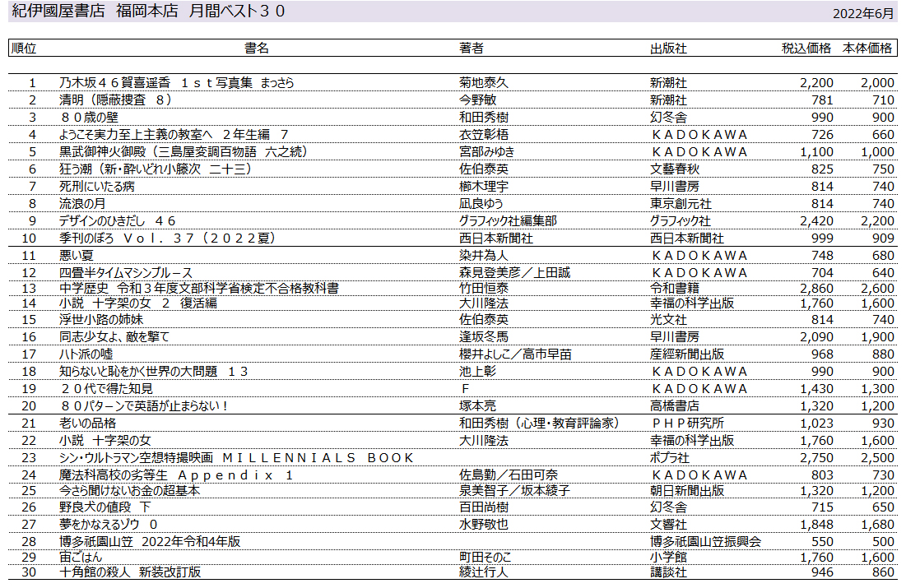This screenshot has height=588, width=906.
Task: Select title 同志少女よ、敵を撃て
Action: (114, 336)
